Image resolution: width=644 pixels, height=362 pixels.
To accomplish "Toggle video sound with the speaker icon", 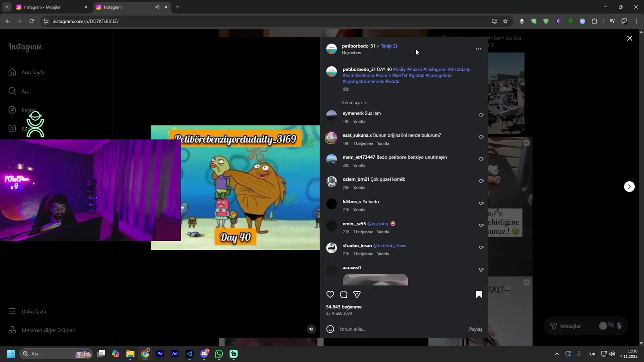I will pos(311,329).
